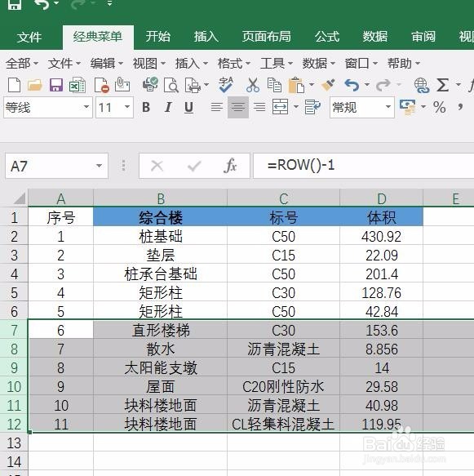This screenshot has height=476, width=474.
Task: Click the AutoSum sigma icon
Action: tap(442, 85)
